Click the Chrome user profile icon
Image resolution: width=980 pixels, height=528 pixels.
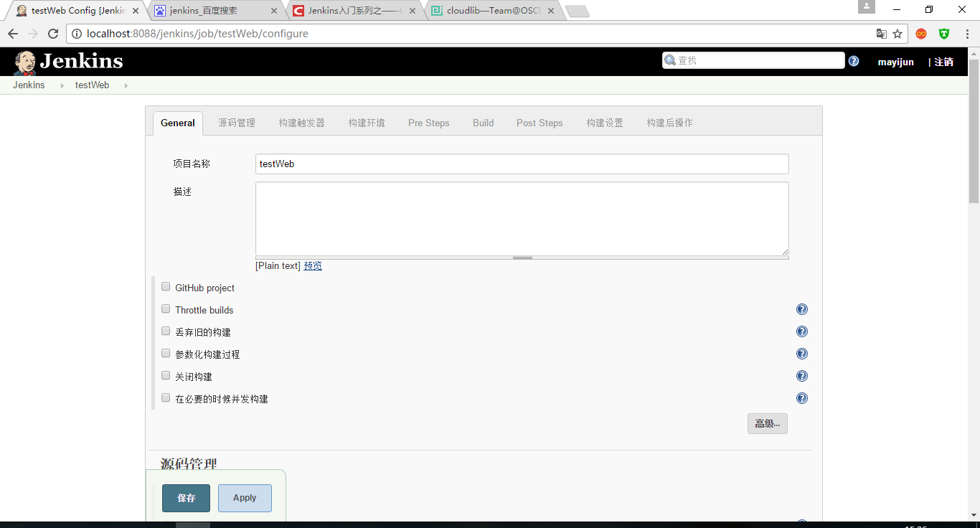(x=867, y=6)
